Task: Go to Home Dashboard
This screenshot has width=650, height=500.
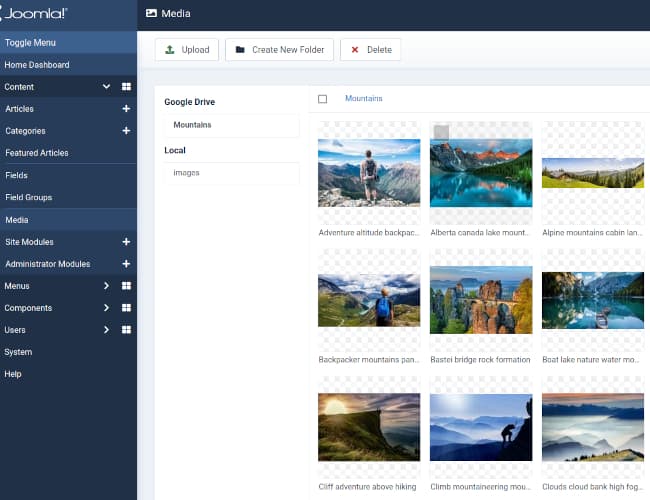Action: click(x=37, y=65)
